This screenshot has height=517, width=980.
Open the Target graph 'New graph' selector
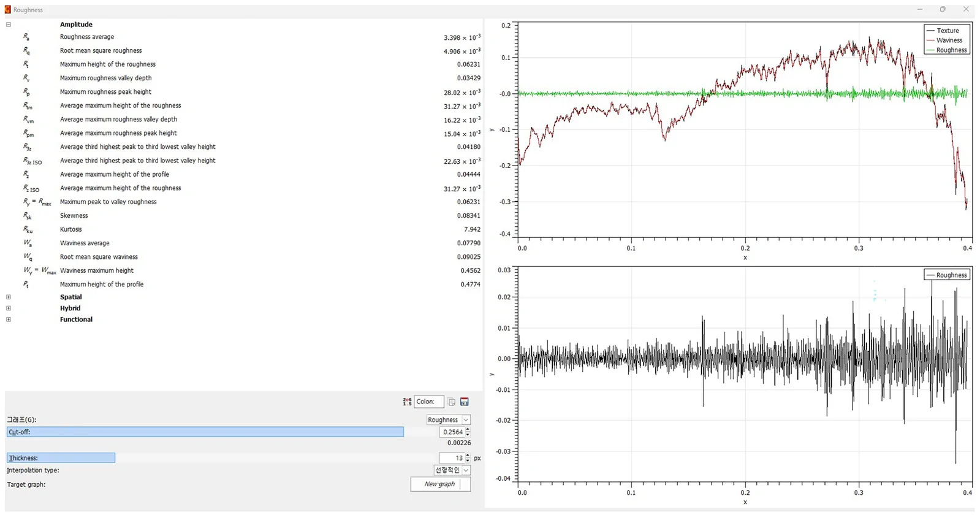[441, 484]
